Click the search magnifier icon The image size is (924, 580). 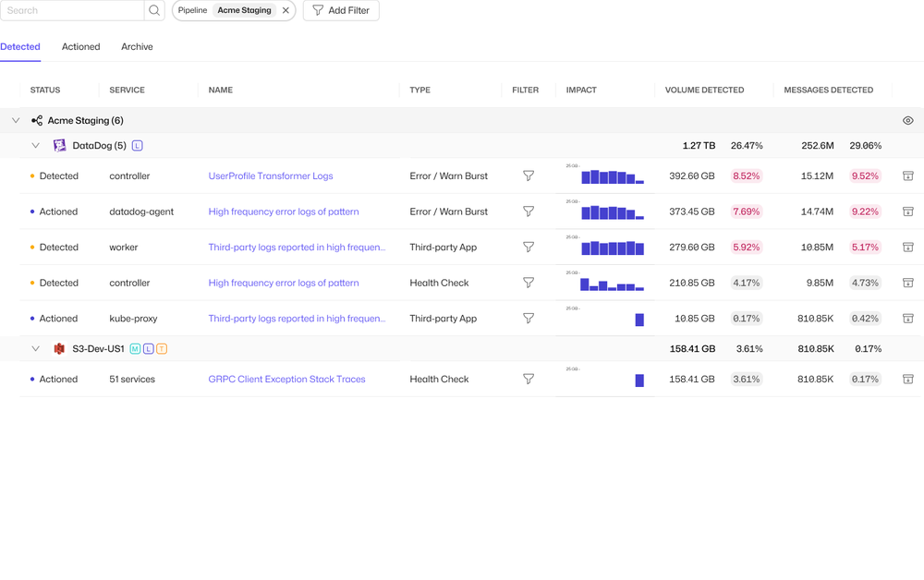(153, 10)
